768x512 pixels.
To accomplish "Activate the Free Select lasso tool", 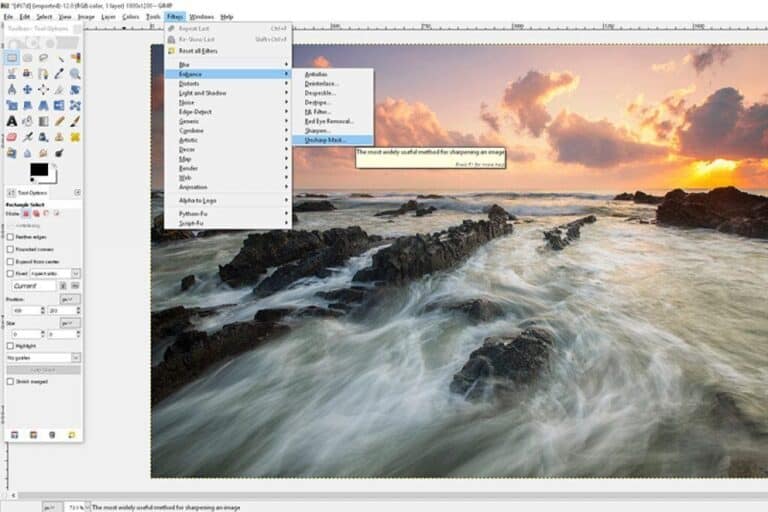I will coord(44,58).
